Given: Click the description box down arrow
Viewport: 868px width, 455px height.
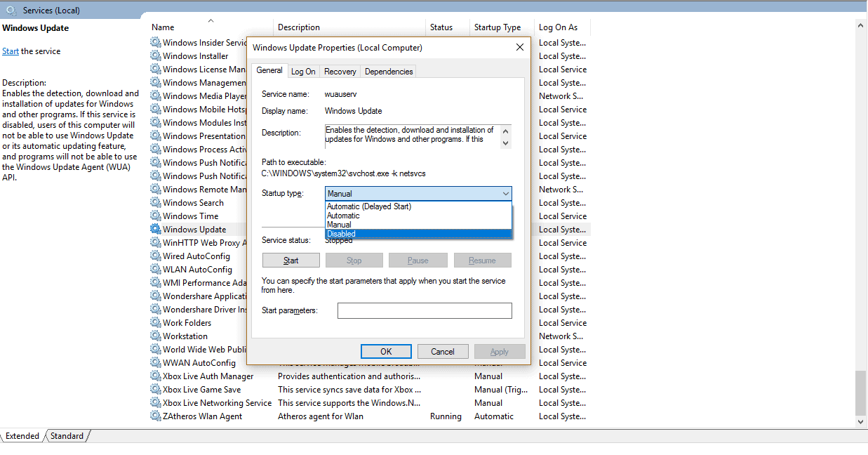Looking at the screenshot, I should 505,143.
